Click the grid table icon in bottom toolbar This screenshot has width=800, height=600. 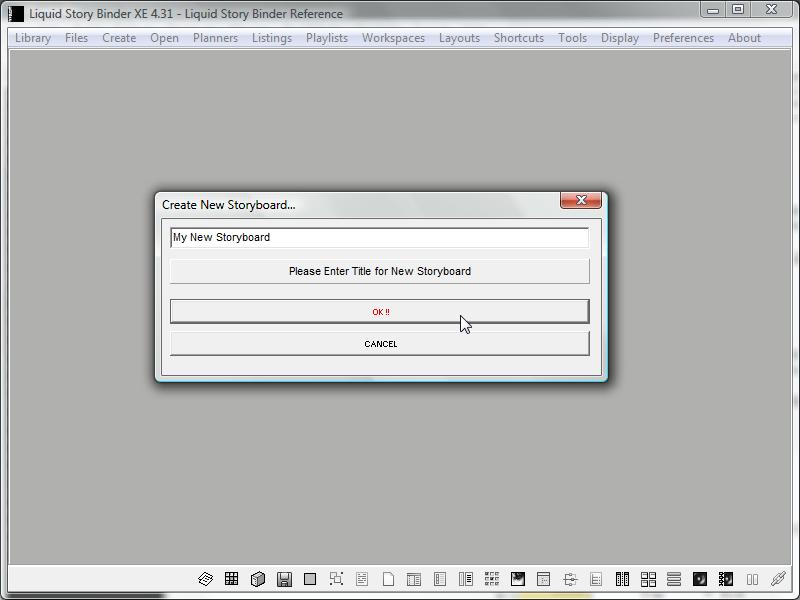(231, 579)
